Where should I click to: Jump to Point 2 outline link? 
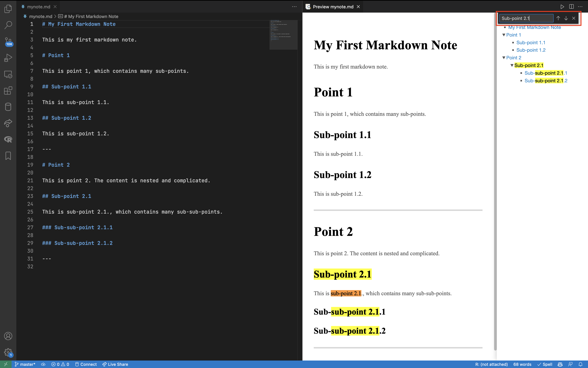(x=513, y=58)
